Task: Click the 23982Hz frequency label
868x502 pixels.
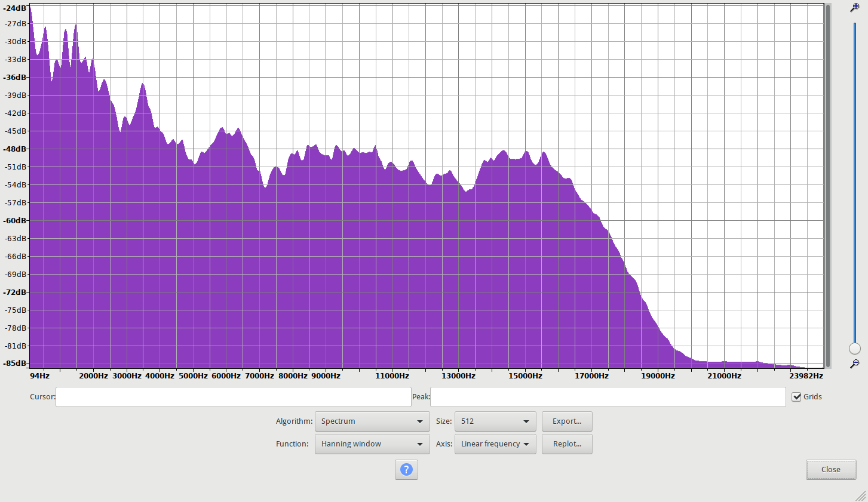Action: pos(806,376)
